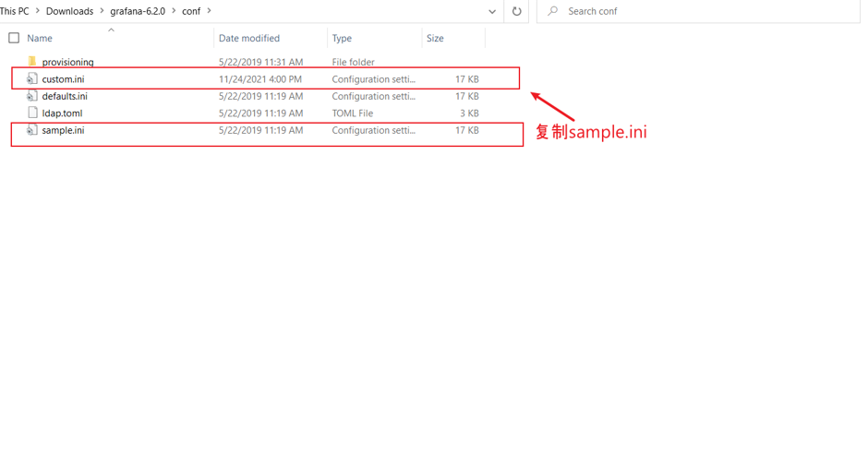This screenshot has height=453, width=868.
Task: Click the 3 KB size cell
Action: pos(469,113)
